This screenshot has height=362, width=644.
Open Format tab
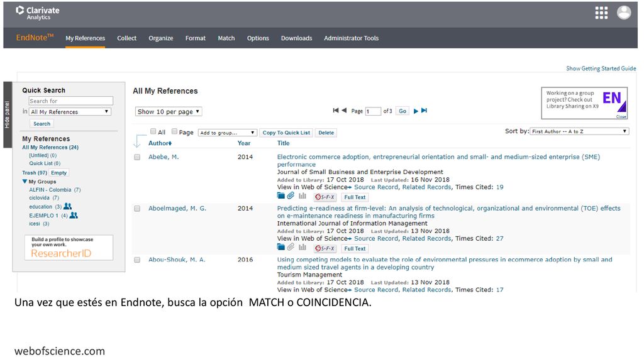point(196,38)
